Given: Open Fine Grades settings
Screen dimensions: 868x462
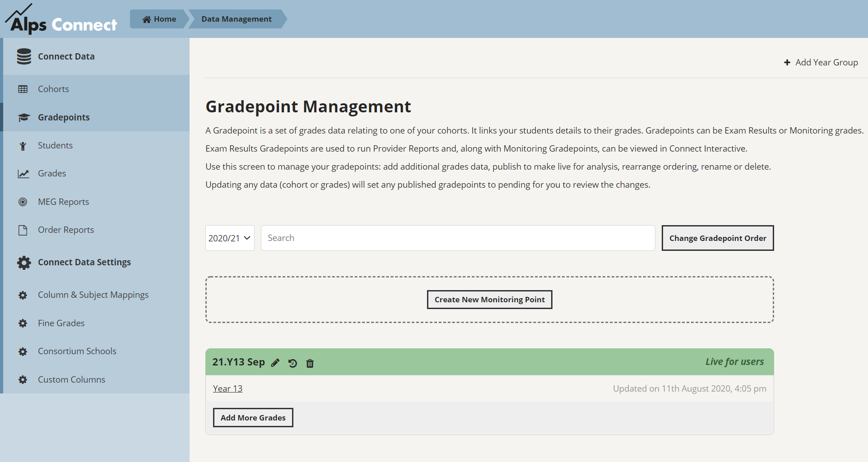Looking at the screenshot, I should click(96, 323).
